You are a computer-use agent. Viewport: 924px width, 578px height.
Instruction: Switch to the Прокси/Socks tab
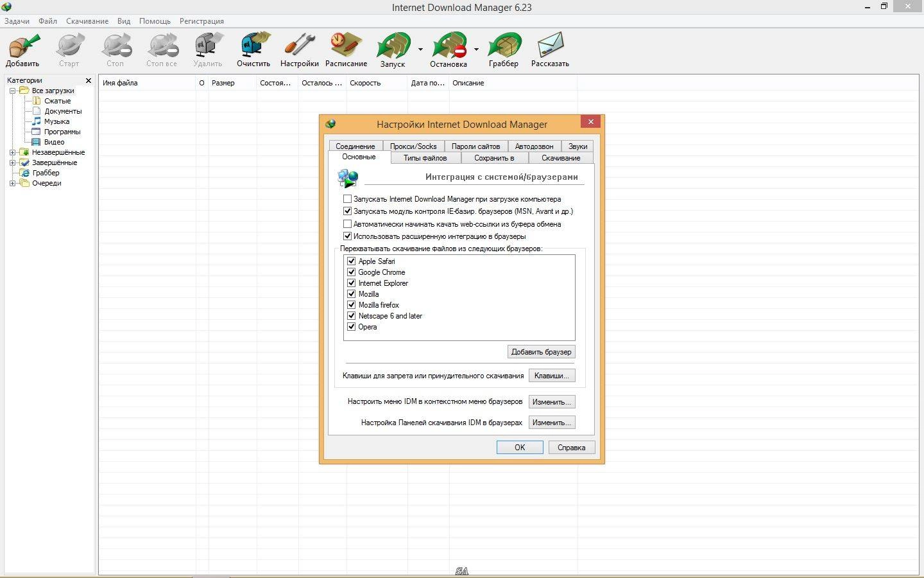413,146
